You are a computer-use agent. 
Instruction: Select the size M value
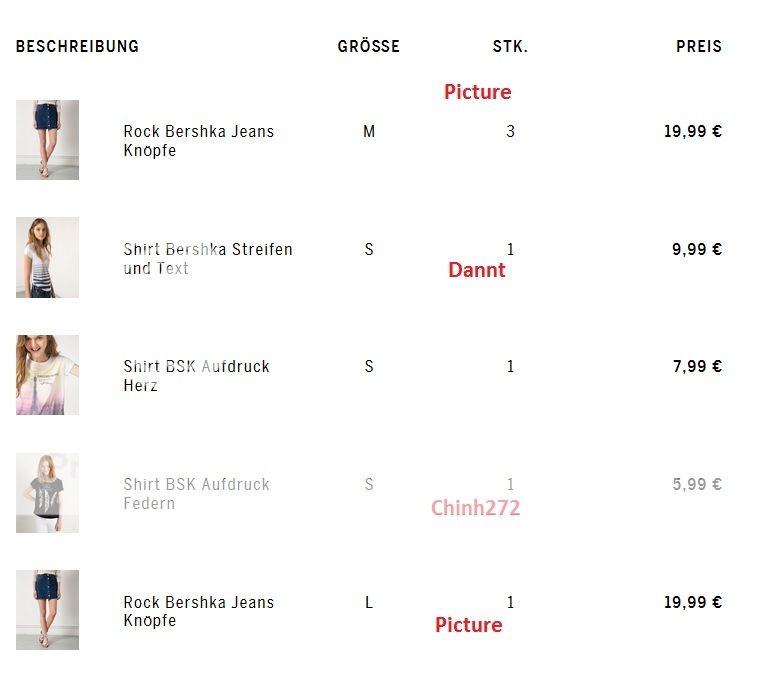[x=369, y=131]
